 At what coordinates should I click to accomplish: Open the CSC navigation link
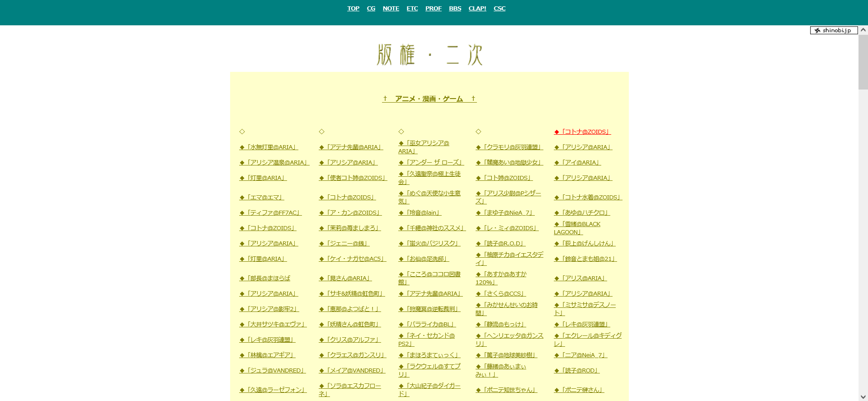click(499, 9)
